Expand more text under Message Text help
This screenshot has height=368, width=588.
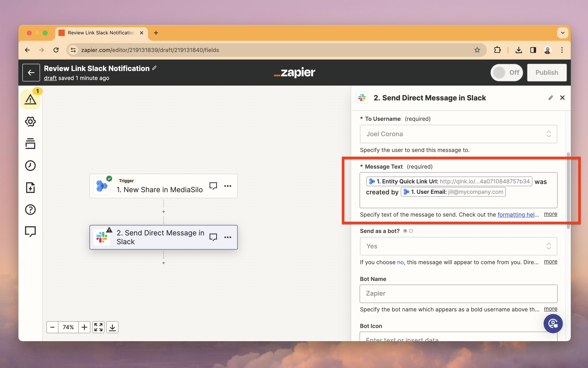(551, 214)
